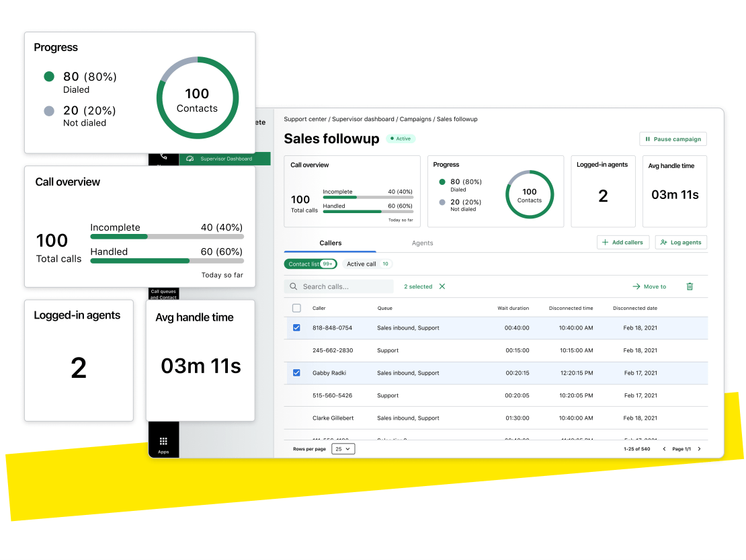Delete selected calls with trash icon
The height and width of the screenshot is (560, 746).
689,286
